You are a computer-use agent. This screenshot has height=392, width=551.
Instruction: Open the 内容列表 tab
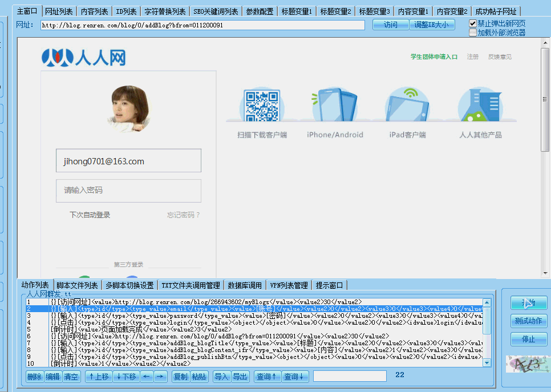[x=95, y=11]
